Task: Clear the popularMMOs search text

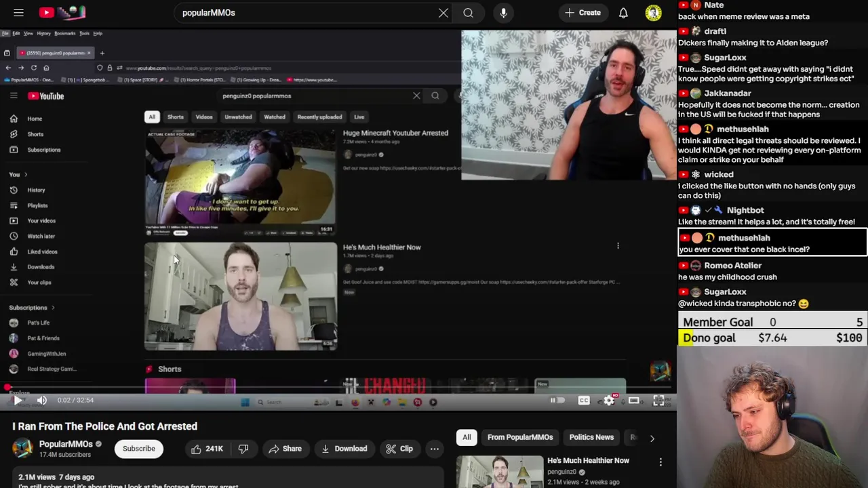Action: (443, 13)
